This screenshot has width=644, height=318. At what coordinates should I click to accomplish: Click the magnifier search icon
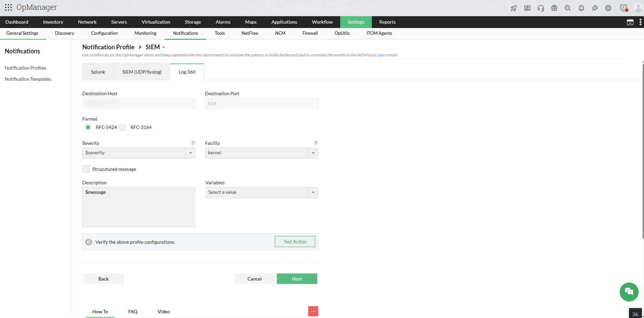point(568,8)
